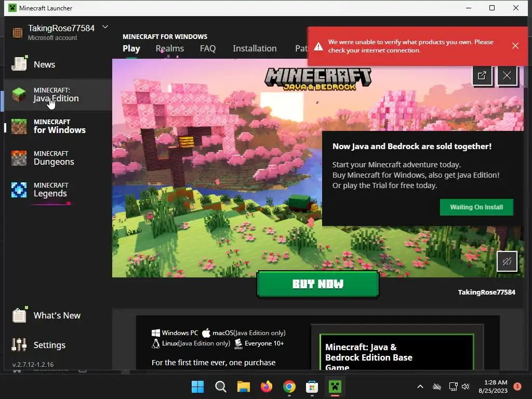The height and width of the screenshot is (399, 532).
Task: Open Minecraft Legends page
Action: coord(58,190)
